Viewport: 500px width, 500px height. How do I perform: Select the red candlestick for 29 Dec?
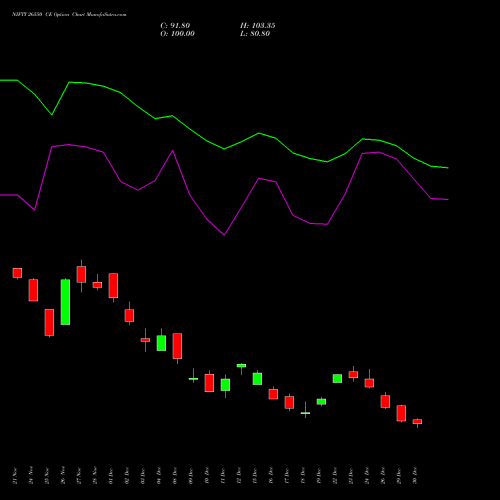pyautogui.click(x=401, y=413)
